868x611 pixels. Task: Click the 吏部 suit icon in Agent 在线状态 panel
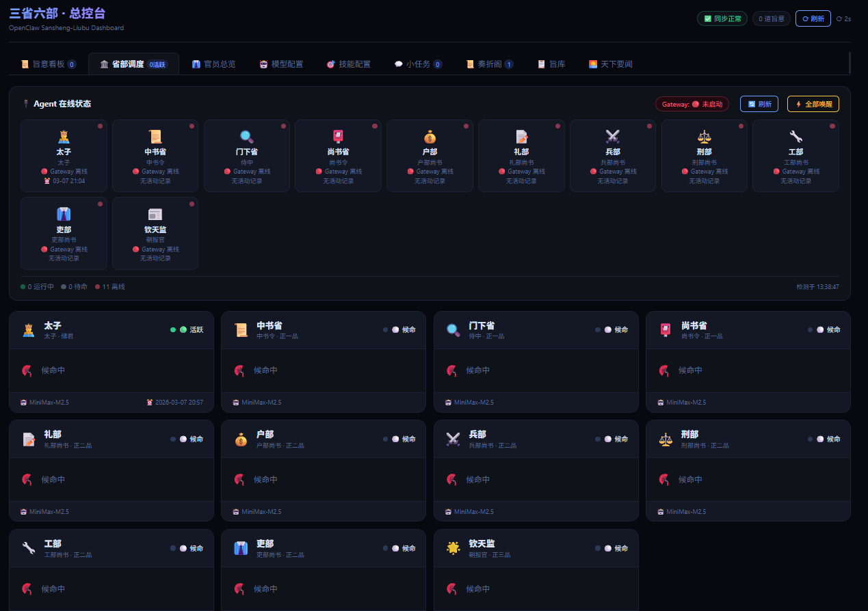pos(64,214)
